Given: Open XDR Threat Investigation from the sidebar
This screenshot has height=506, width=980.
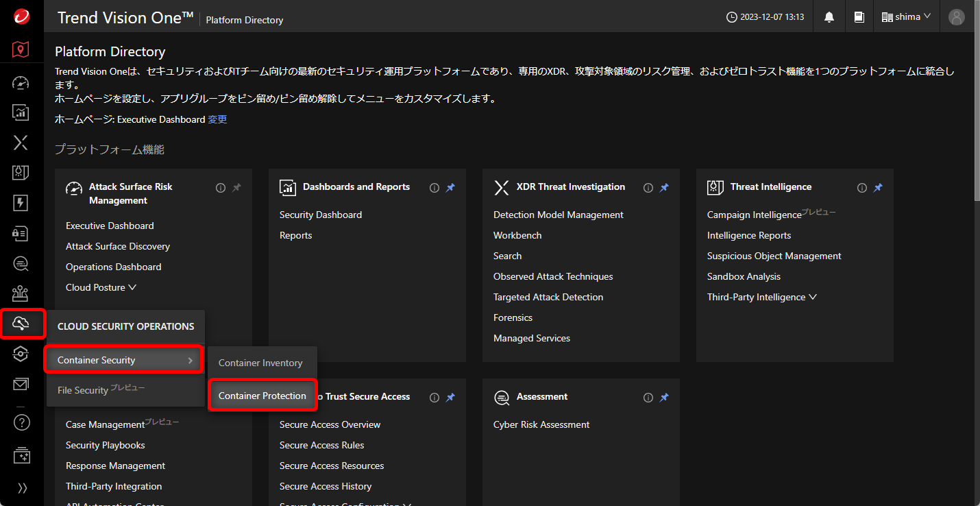Looking at the screenshot, I should click(21, 143).
